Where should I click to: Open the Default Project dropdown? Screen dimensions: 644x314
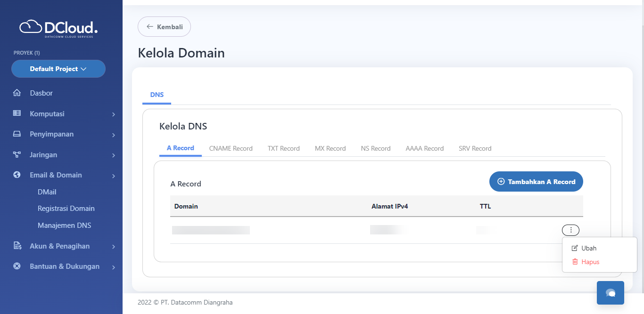(58, 69)
